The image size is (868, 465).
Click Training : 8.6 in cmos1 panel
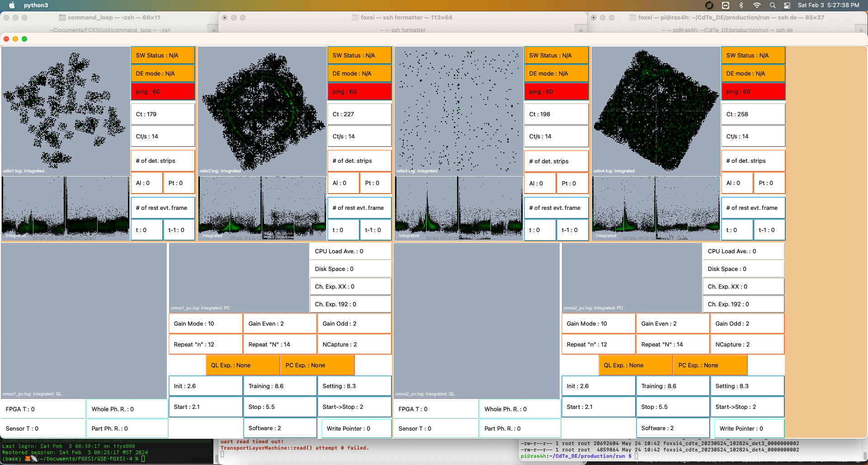click(280, 386)
